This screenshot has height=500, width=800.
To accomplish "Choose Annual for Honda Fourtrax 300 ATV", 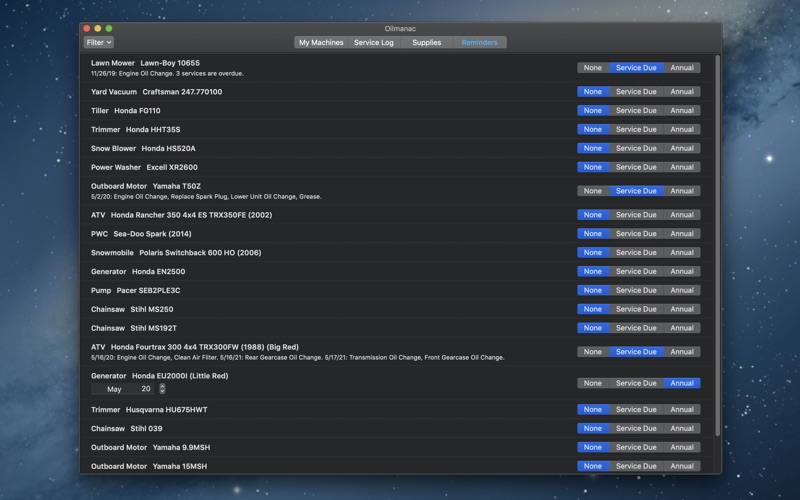I will click(x=682, y=352).
